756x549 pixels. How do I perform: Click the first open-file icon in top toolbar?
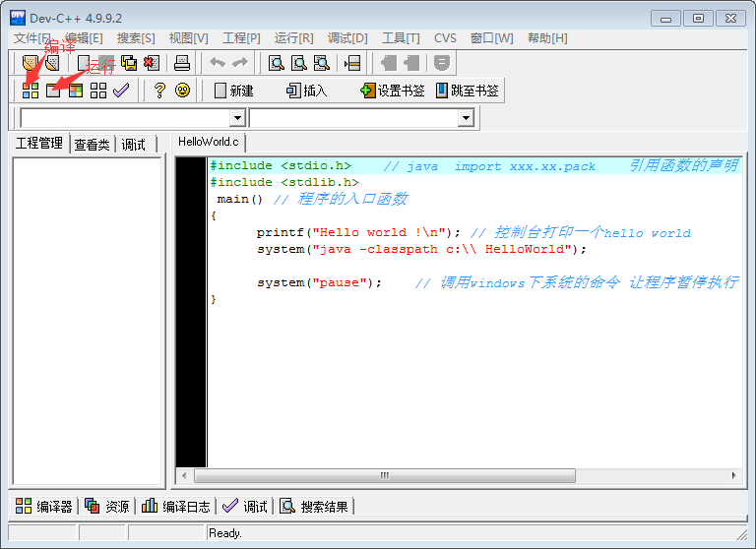pyautogui.click(x=30, y=63)
